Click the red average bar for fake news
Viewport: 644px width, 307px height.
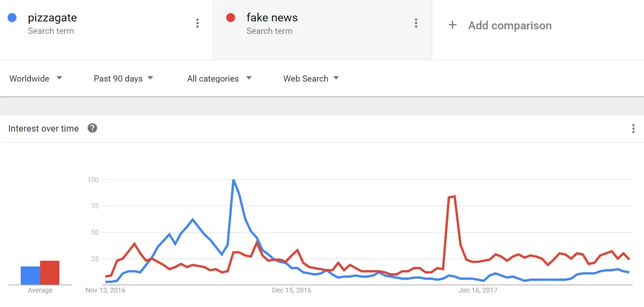point(50,273)
